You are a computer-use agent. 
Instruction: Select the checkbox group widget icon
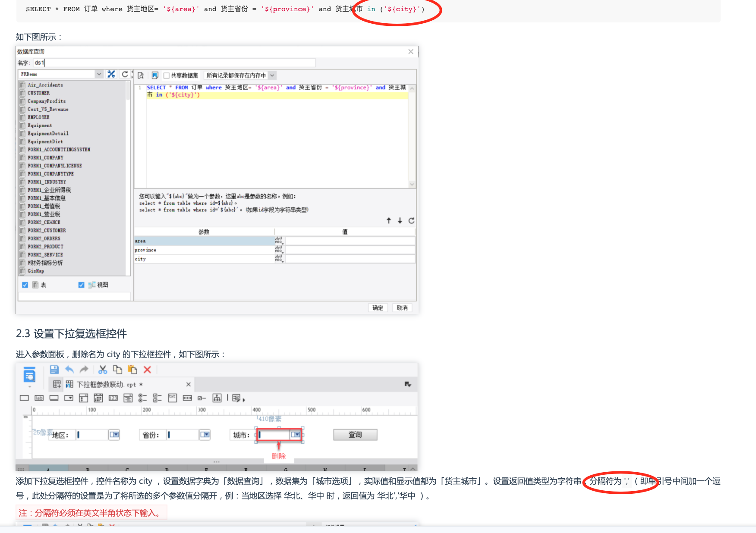point(157,398)
